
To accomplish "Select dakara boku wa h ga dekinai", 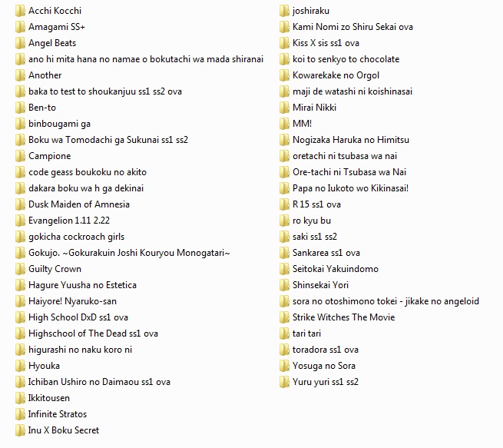I will pos(86,188).
